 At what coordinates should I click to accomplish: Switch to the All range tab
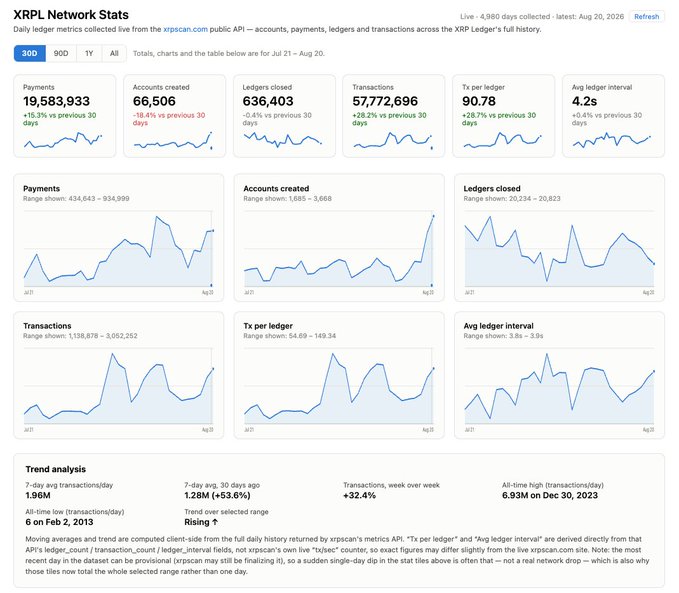tap(114, 53)
